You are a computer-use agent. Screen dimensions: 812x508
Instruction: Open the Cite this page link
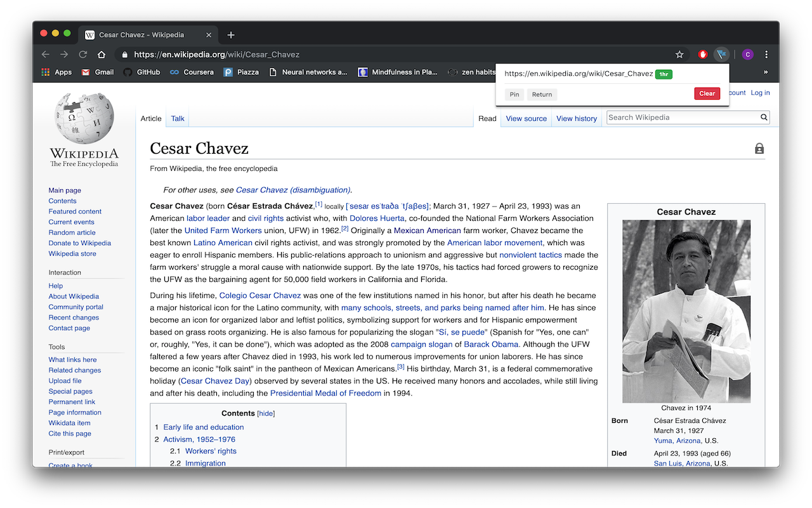[70, 434]
